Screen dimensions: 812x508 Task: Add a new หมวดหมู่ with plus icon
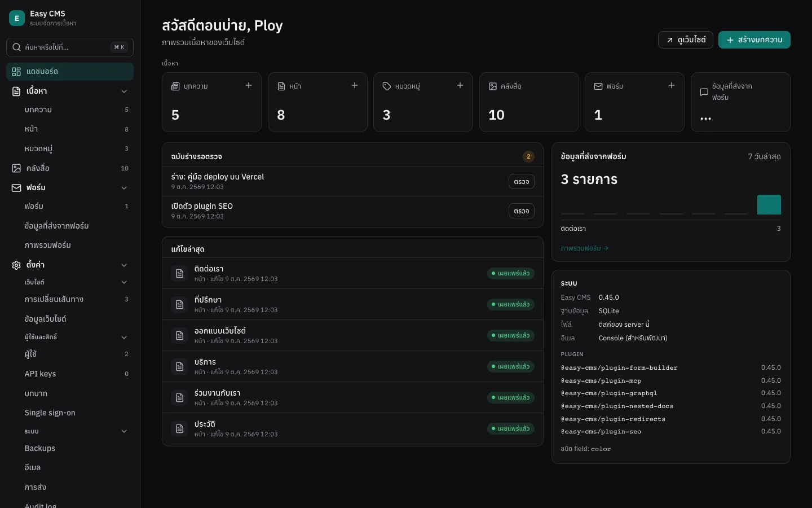[x=460, y=85]
